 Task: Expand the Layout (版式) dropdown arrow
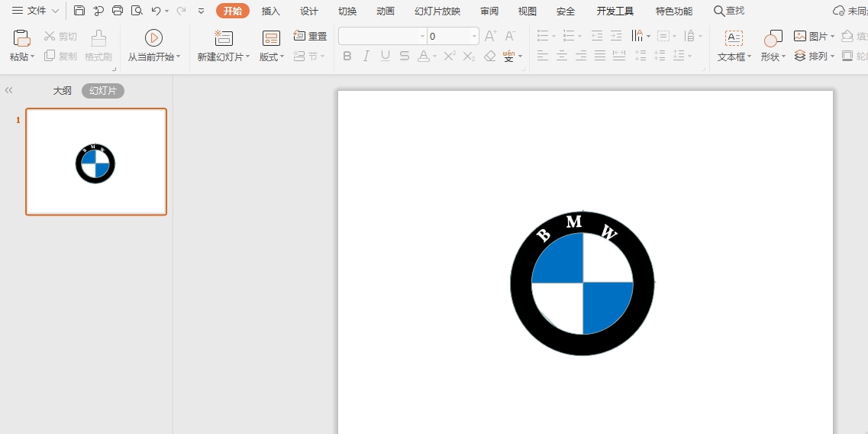pos(282,57)
